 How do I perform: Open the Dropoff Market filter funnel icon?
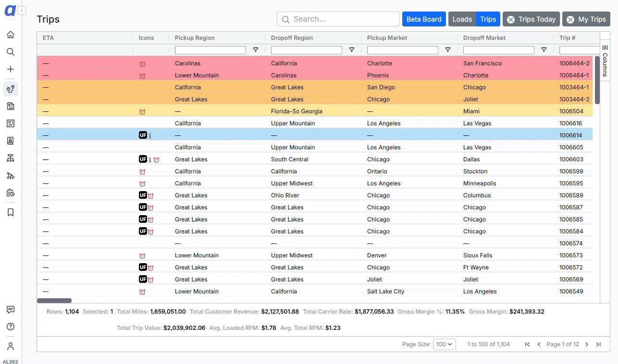pyautogui.click(x=544, y=50)
